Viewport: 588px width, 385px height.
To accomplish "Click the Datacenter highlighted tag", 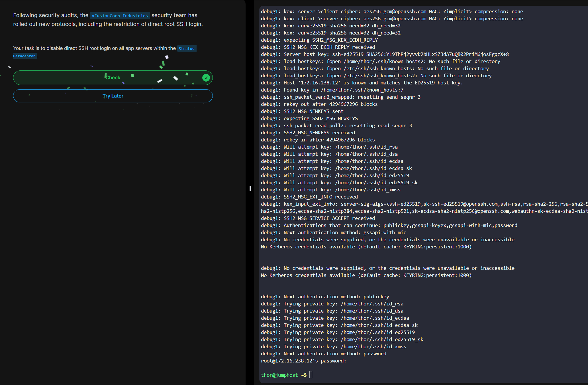I will pyautogui.click(x=24, y=56).
